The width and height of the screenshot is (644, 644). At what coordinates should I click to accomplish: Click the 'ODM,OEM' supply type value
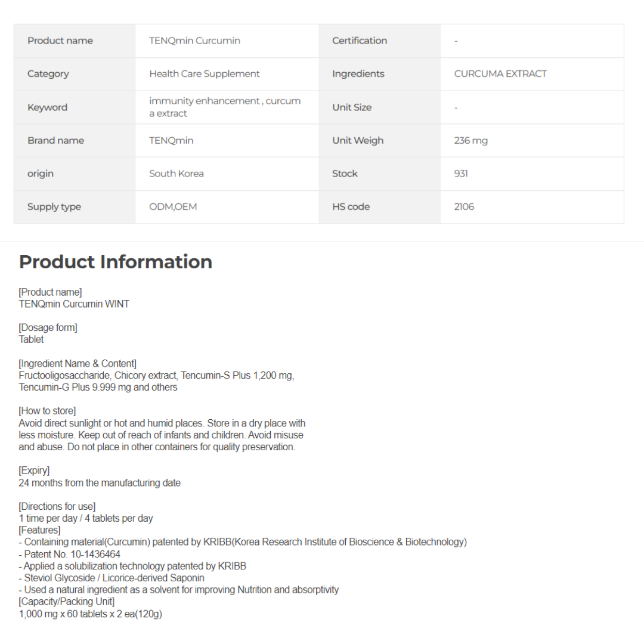point(173,207)
